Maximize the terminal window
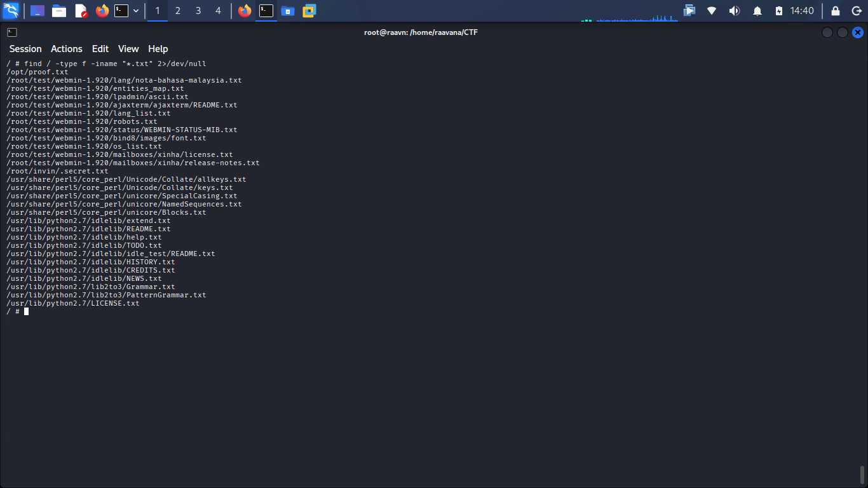Screen dimensions: 868x488 [842, 32]
